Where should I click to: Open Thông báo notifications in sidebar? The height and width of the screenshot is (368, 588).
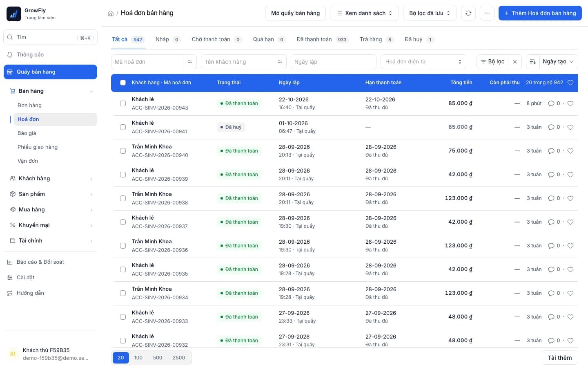pyautogui.click(x=50, y=55)
